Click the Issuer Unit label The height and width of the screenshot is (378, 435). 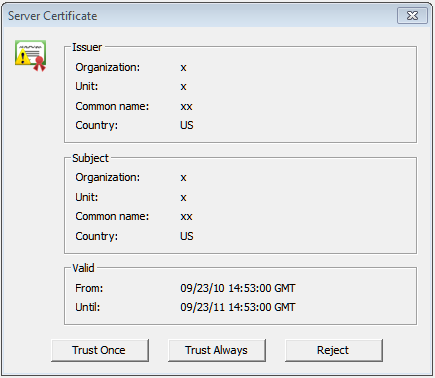click(87, 86)
